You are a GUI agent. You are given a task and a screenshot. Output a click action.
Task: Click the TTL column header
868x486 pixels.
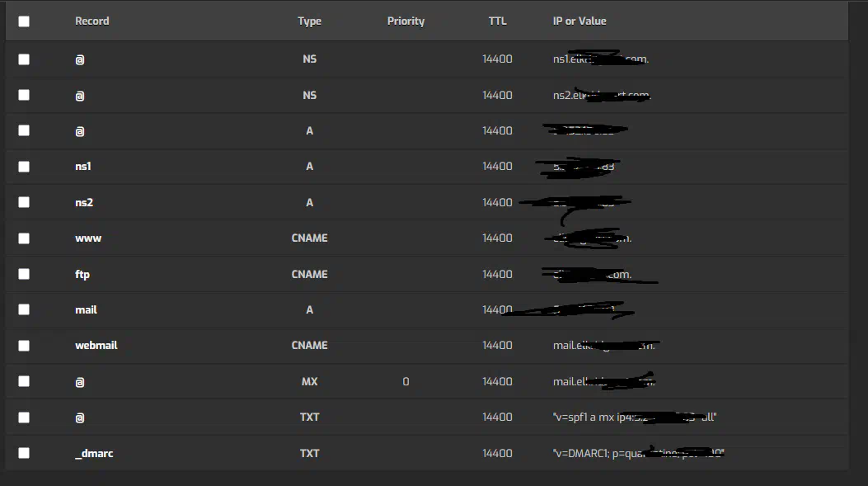point(497,21)
